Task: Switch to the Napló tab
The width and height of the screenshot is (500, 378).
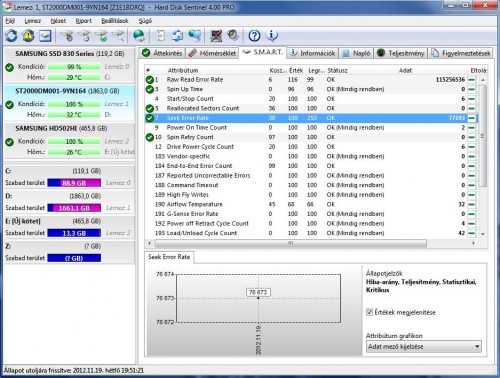Action: 357,53
